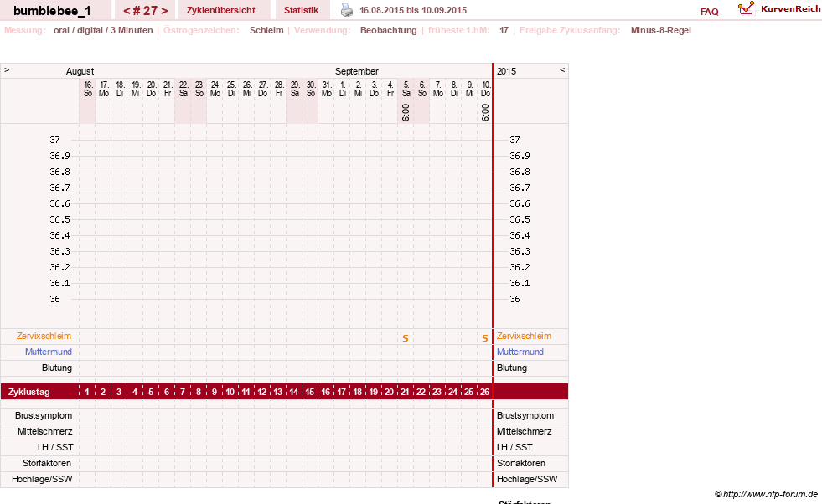
Task: Click cycle day 26 in Zyklustag row
Action: pos(485,392)
